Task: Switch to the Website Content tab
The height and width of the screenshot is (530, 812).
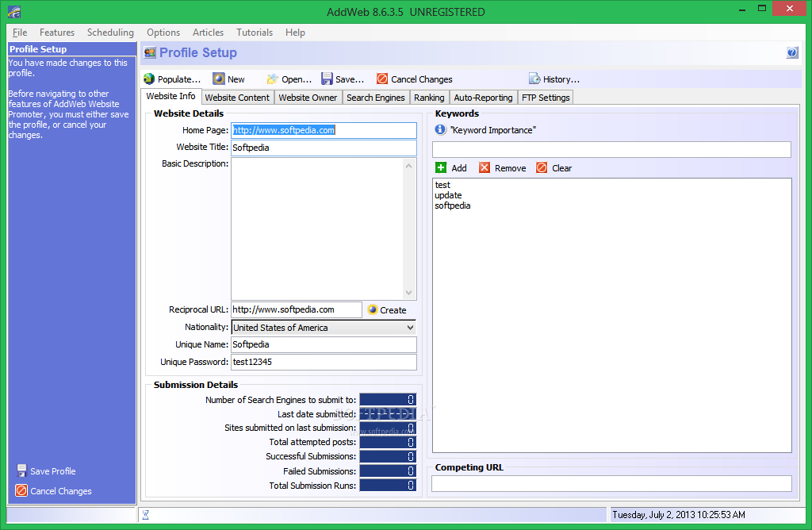Action: 237,98
